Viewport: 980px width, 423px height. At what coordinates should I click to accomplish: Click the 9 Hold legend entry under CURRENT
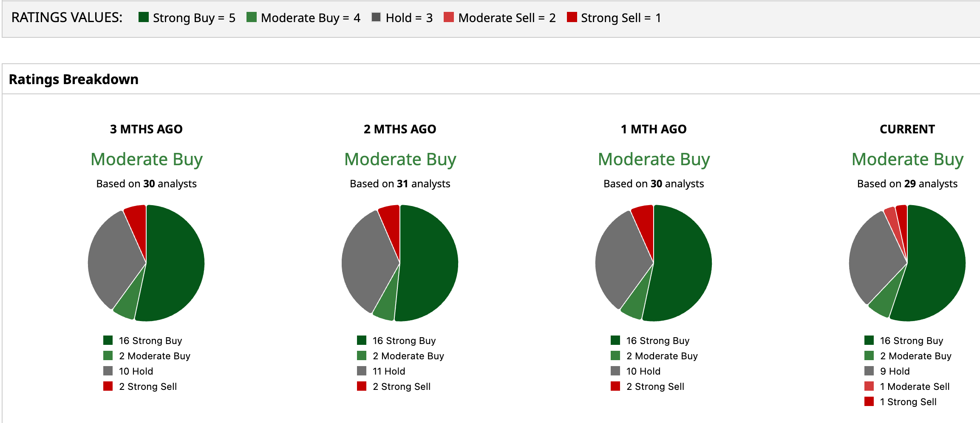(x=895, y=371)
